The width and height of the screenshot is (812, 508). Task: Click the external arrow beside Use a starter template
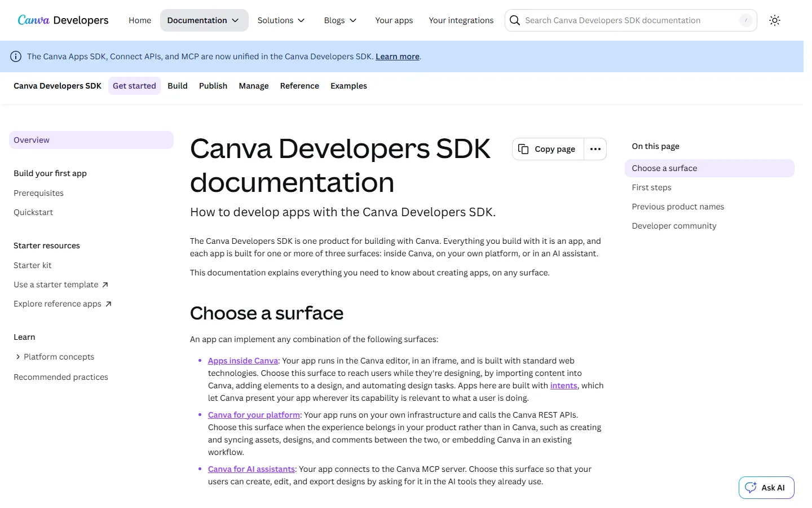[x=105, y=285]
